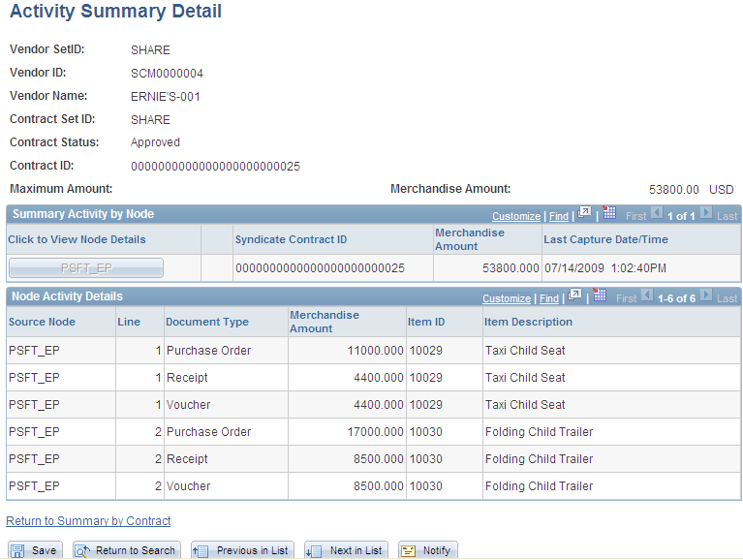Open Customize link in Node Activity Details

[x=507, y=298]
